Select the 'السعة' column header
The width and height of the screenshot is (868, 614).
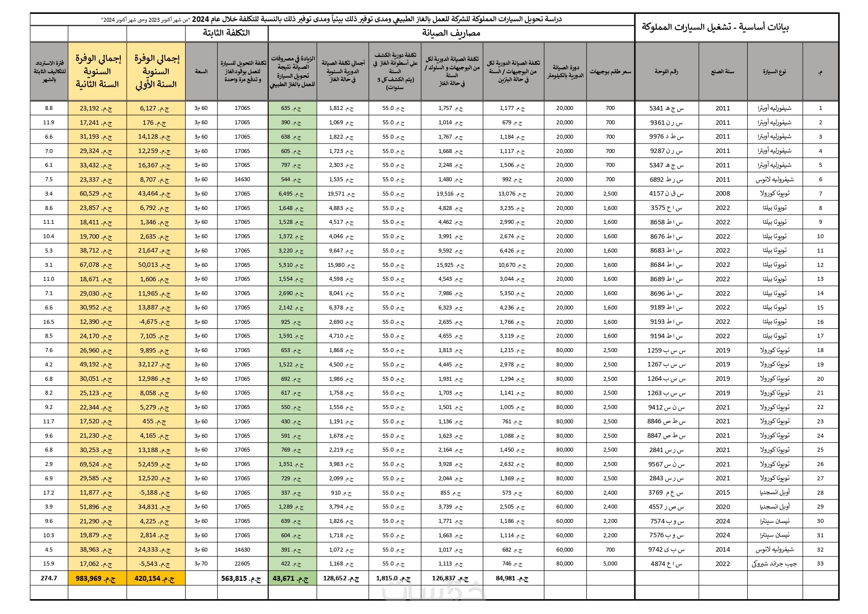coord(201,72)
